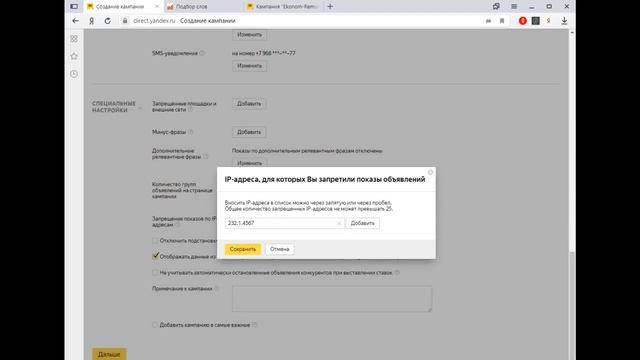Go back using the browser back arrow
The height and width of the screenshot is (360, 640).
[76, 21]
